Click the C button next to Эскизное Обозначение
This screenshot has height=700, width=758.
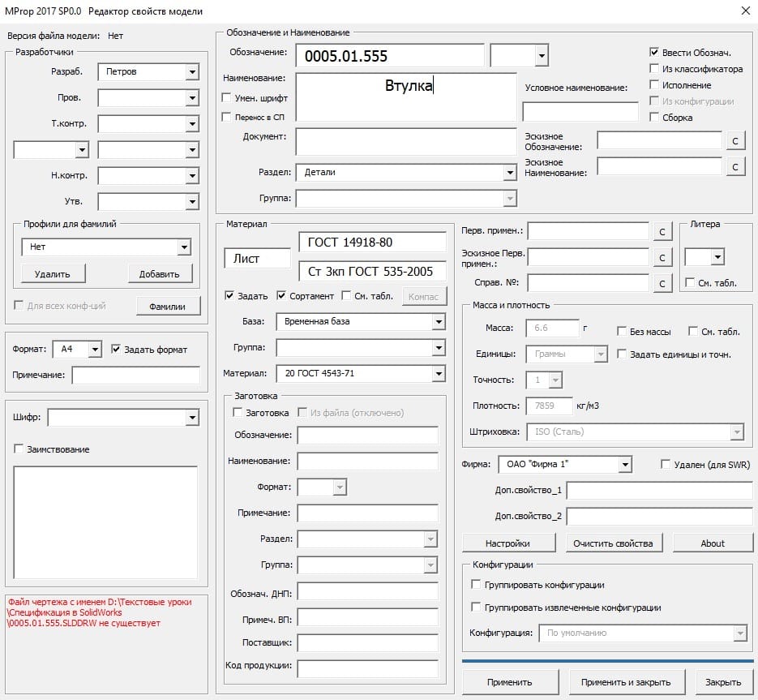pos(735,141)
